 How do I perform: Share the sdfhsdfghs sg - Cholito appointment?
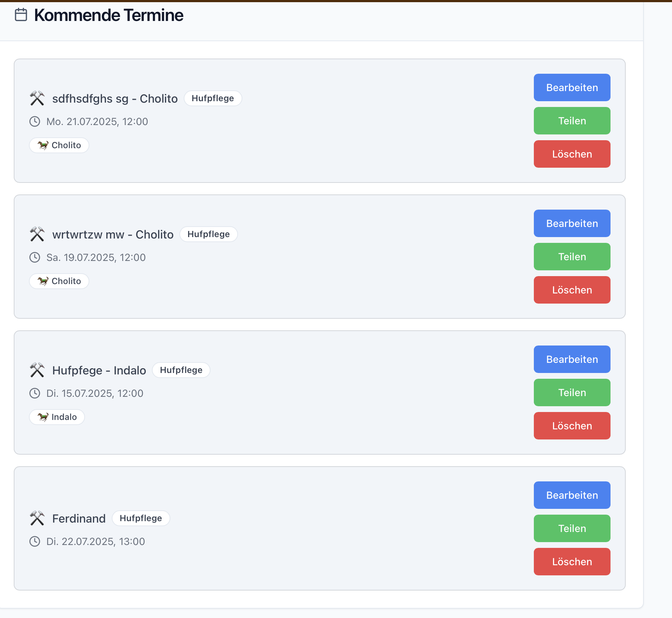pos(572,121)
